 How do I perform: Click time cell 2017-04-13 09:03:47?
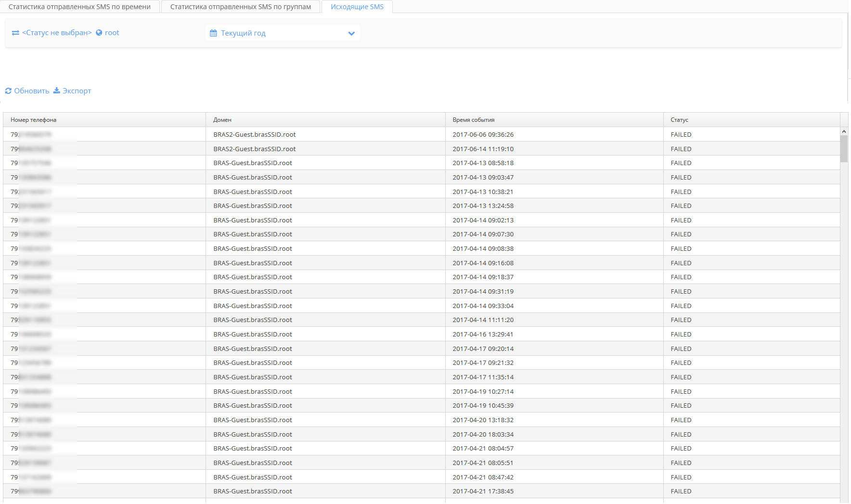click(554, 177)
